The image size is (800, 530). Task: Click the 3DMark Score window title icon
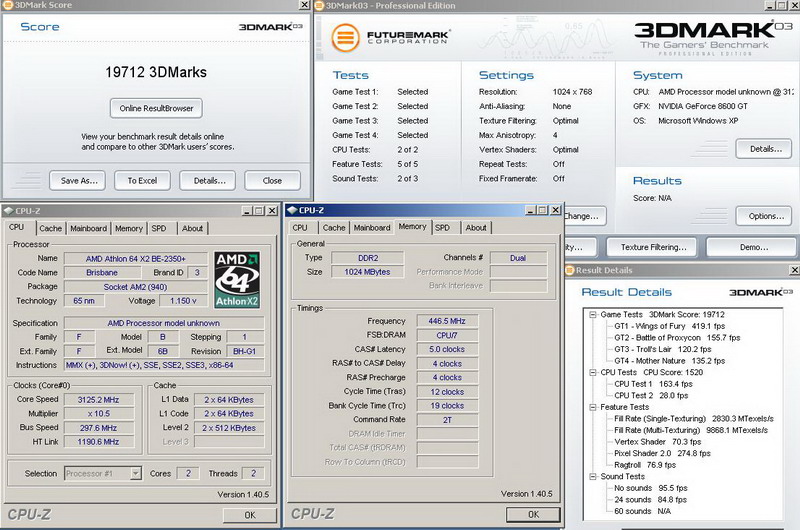(8, 5)
